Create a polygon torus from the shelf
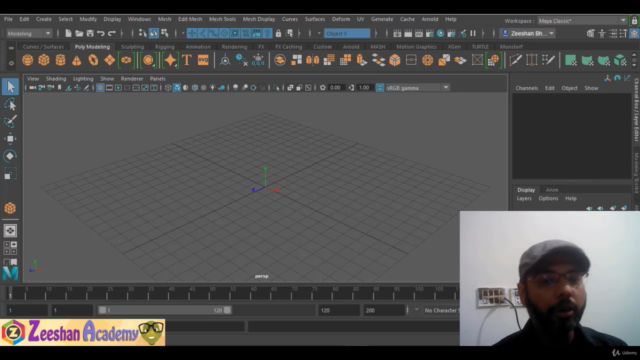640x360 pixels. [93, 60]
